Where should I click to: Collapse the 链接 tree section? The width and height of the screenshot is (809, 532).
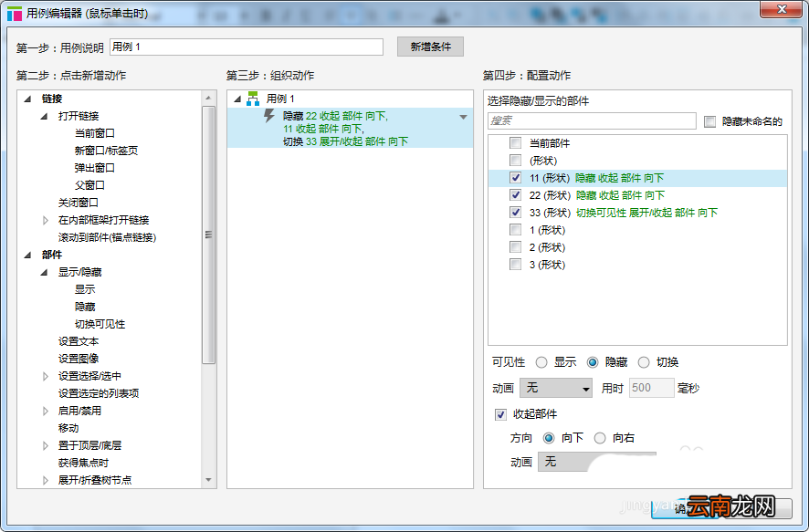tap(28, 99)
